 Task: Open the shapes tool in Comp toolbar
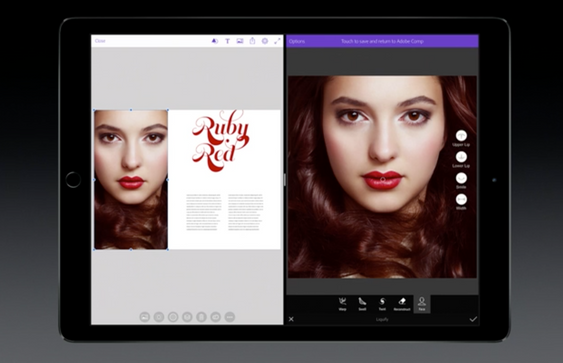tap(214, 41)
